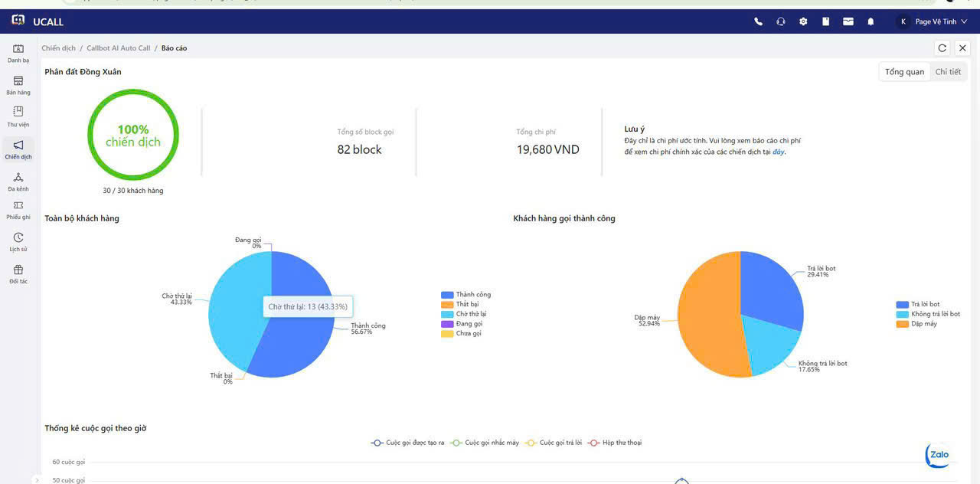Click the "19,680 VND" total cost value

coord(548,150)
